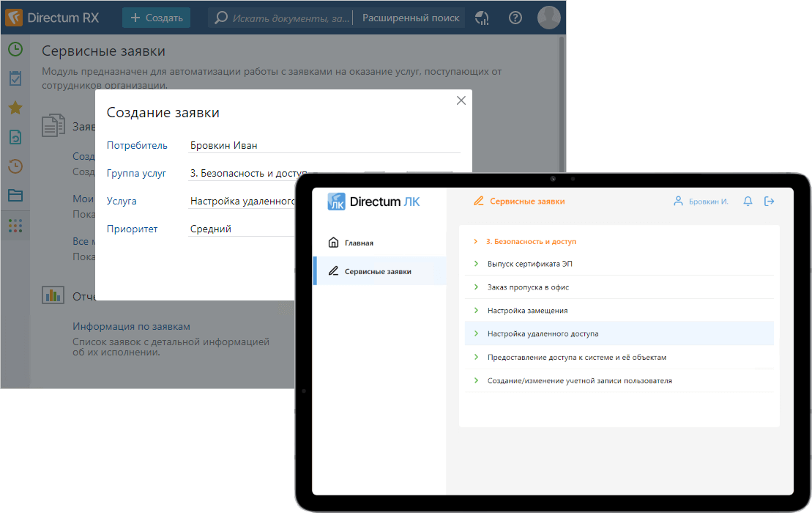Click the pencil icon in tablet side menu
This screenshot has width=812, height=513.
[333, 271]
